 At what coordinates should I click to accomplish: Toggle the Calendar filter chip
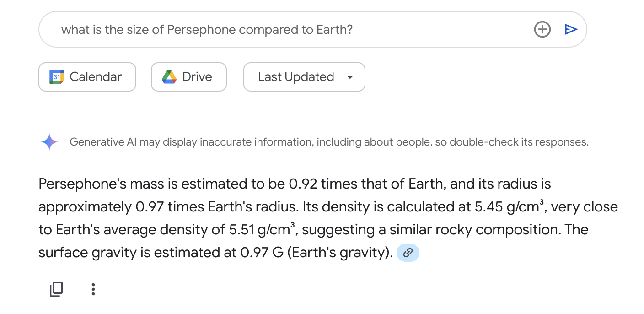coord(87,77)
